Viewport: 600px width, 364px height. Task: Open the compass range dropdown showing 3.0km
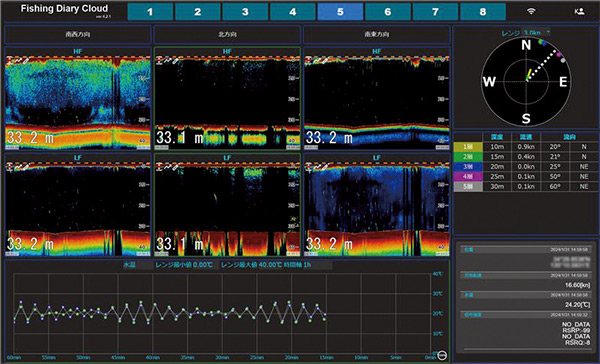536,32
